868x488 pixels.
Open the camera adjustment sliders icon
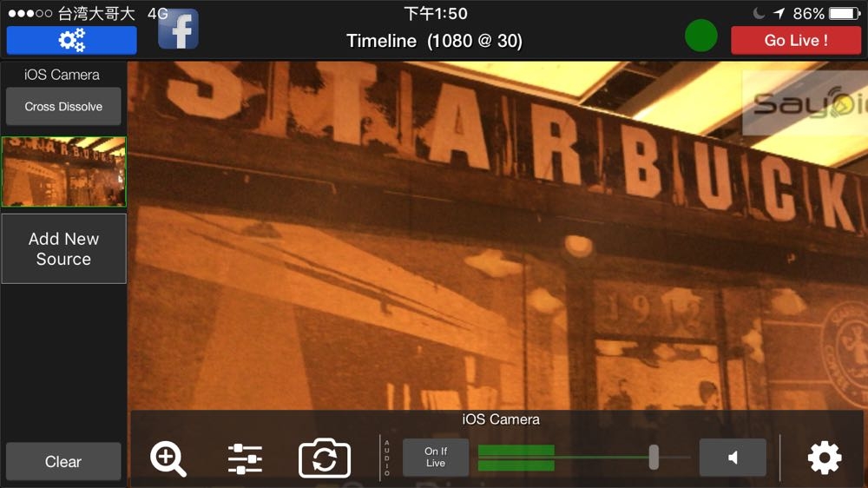pos(246,458)
